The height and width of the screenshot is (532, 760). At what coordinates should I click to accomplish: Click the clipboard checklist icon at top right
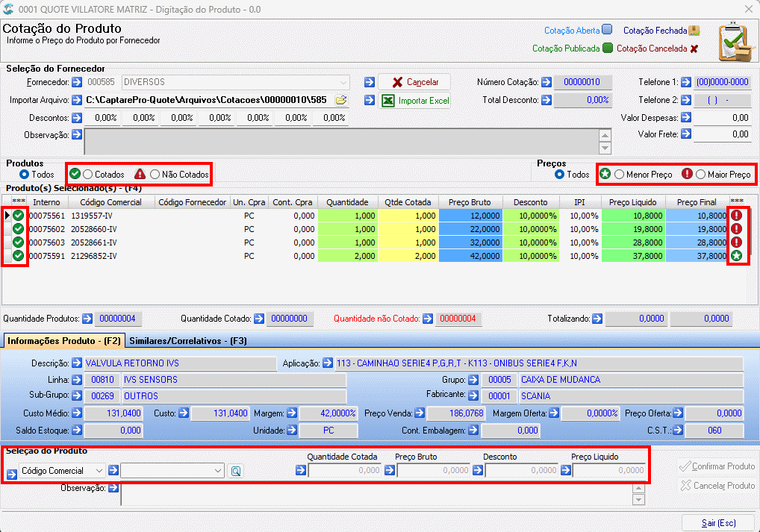coord(736,42)
